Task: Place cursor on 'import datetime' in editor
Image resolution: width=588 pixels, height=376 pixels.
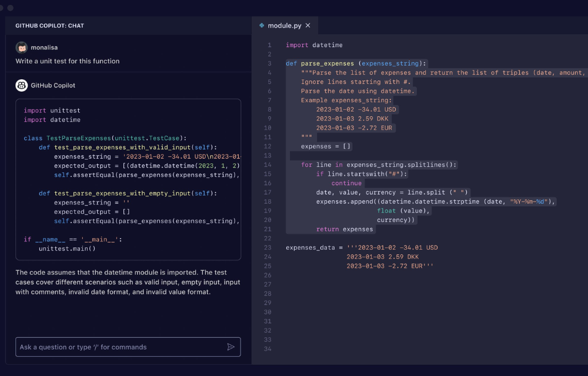Action: pos(314,45)
